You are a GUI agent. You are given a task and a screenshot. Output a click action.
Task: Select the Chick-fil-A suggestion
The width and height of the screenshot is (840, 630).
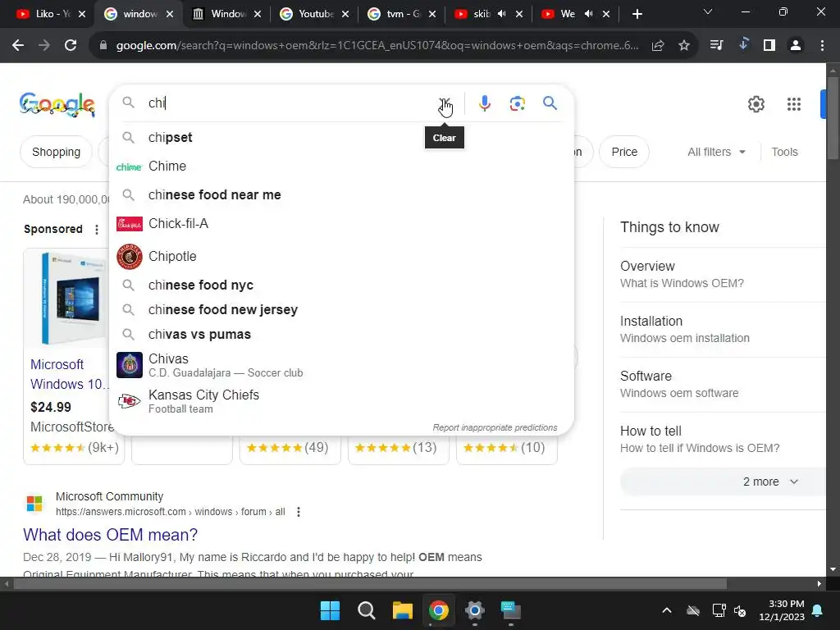tap(341, 223)
